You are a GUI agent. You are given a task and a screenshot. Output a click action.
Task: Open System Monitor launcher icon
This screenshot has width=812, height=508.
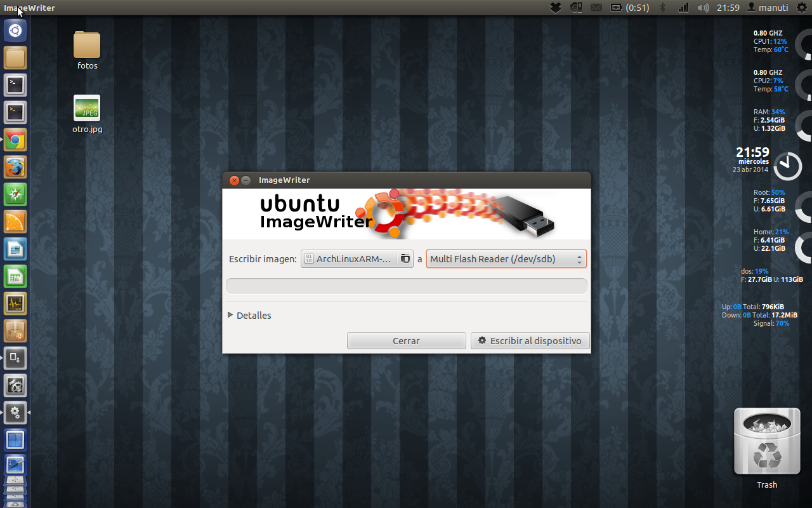15,304
